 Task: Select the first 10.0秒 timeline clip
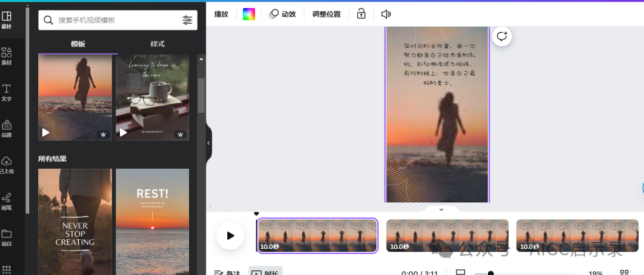[317, 236]
